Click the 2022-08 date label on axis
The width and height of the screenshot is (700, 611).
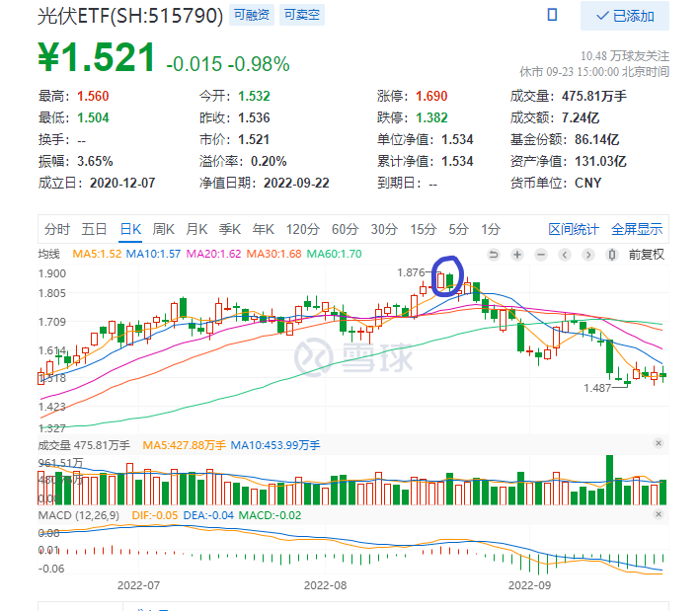click(x=325, y=585)
